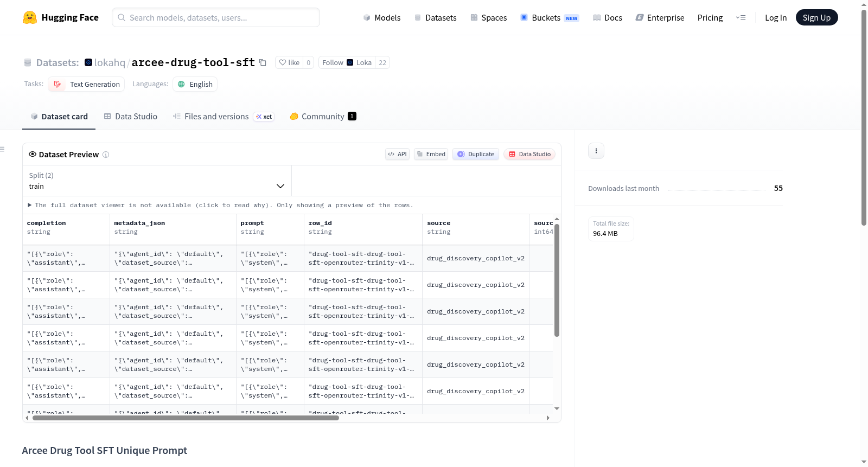Open the three-dot options menu in sidebar
The image size is (868, 467).
click(596, 151)
